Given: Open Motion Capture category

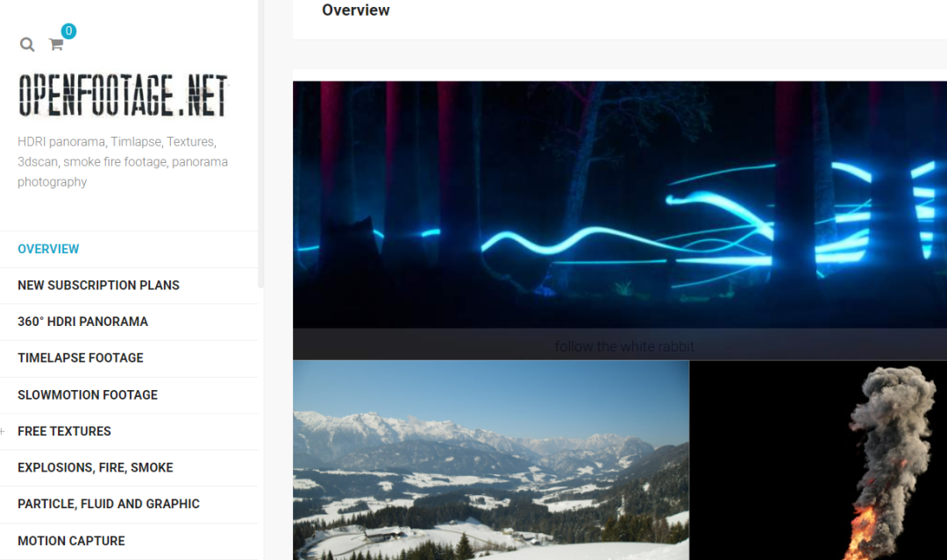Looking at the screenshot, I should click(71, 542).
